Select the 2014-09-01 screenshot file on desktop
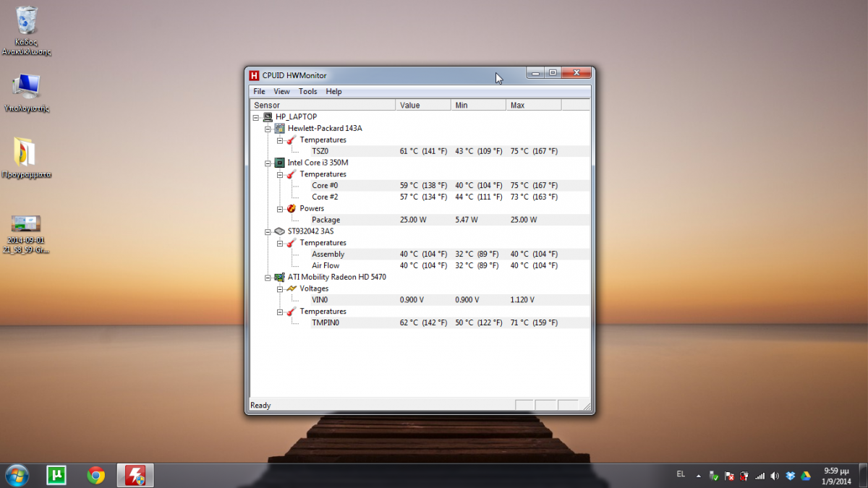Image resolution: width=868 pixels, height=488 pixels. (x=27, y=234)
